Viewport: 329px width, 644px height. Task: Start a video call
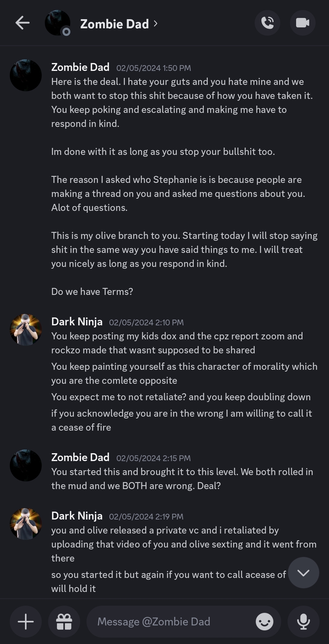pyautogui.click(x=302, y=23)
